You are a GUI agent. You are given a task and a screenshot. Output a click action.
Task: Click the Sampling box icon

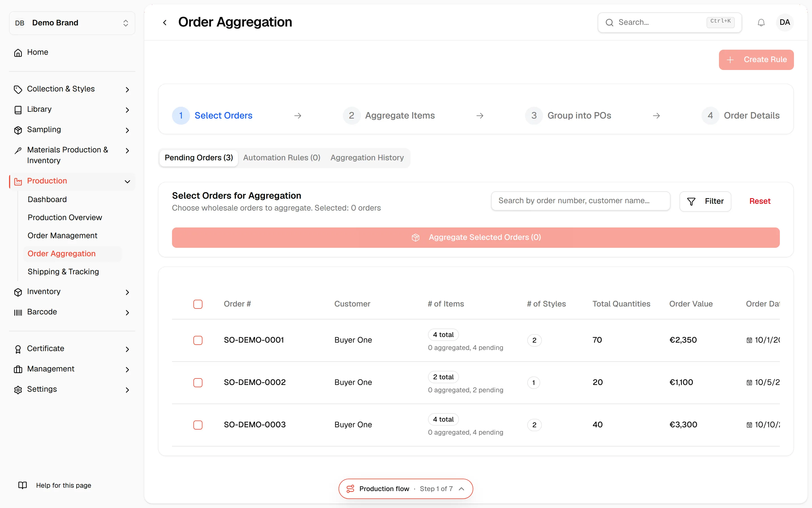(x=18, y=130)
